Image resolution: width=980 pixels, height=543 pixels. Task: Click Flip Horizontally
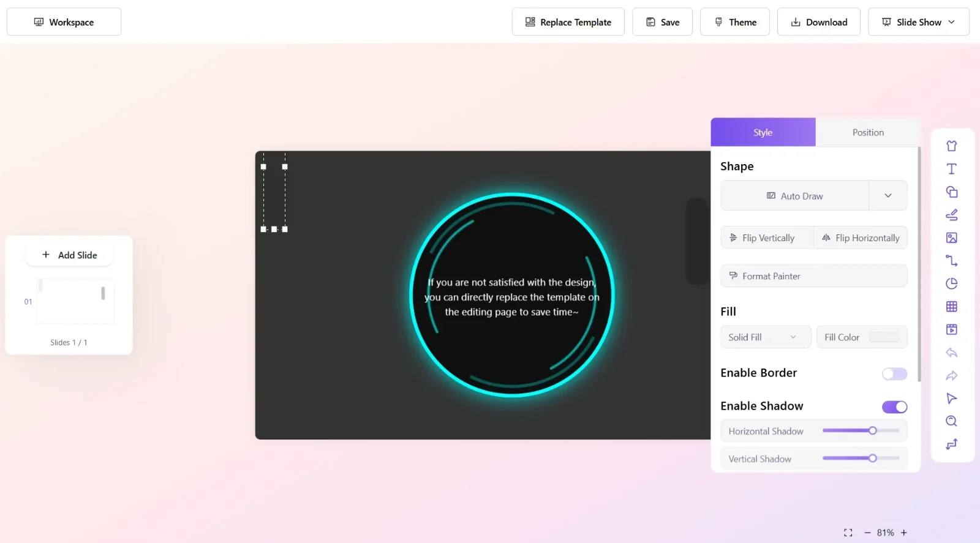861,238
